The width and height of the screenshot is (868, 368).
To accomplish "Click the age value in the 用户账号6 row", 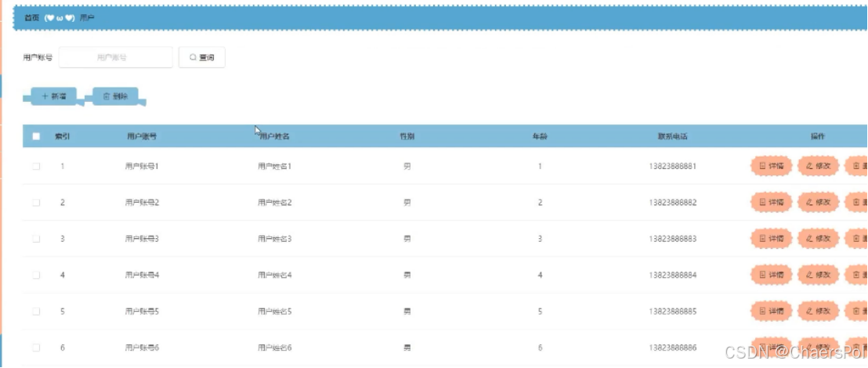I will tap(540, 348).
